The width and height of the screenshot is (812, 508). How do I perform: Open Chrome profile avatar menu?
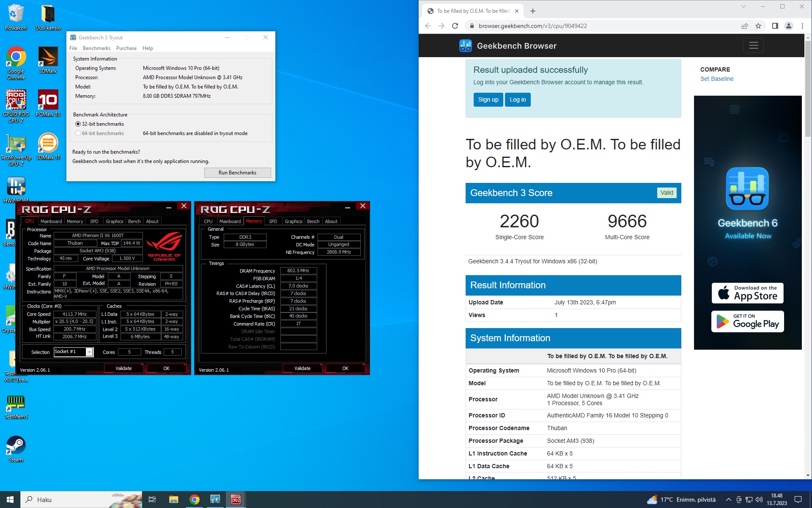click(789, 26)
